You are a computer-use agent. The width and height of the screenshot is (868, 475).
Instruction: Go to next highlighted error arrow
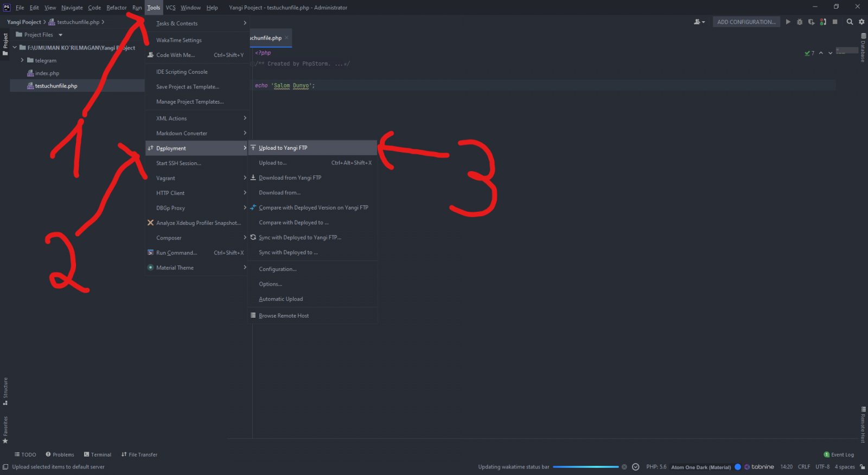830,53
